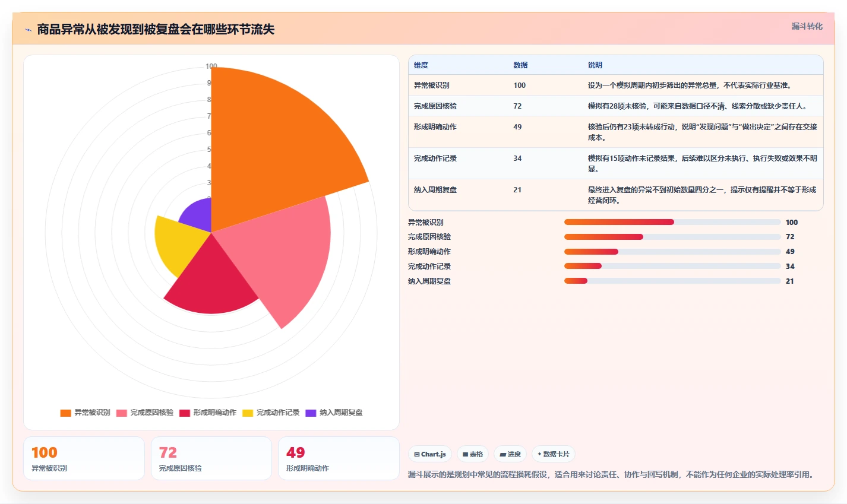Click the 完成动作记录 label in the progress list
The width and height of the screenshot is (847, 504).
(x=429, y=267)
